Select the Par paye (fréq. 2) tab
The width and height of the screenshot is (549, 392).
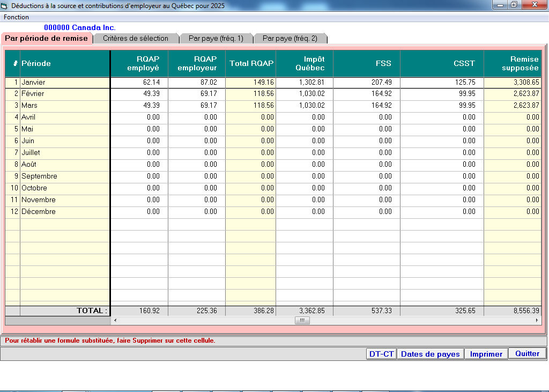tap(290, 38)
